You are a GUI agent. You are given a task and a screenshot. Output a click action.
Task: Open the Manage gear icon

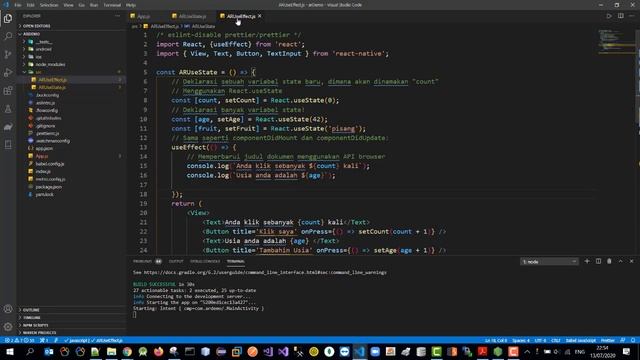(x=8, y=327)
